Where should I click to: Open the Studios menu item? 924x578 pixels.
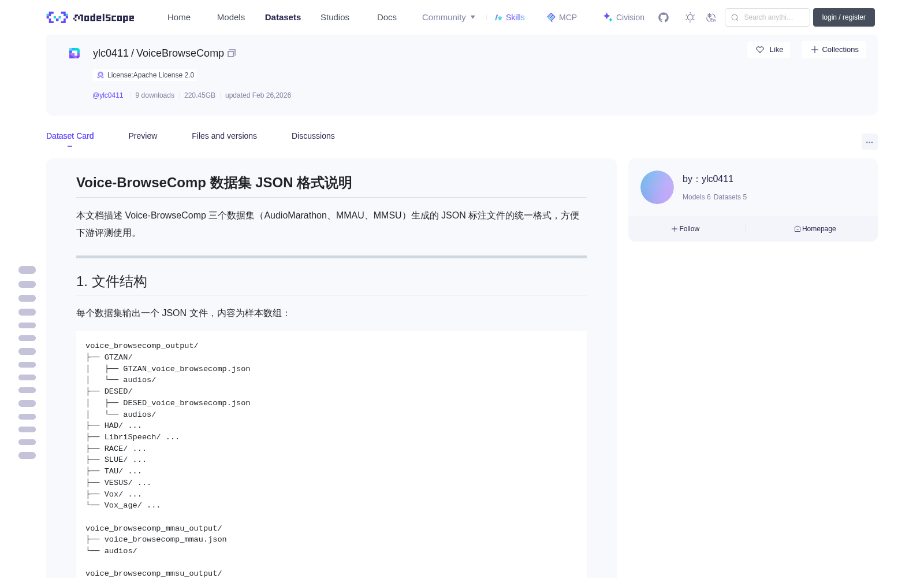coord(335,17)
